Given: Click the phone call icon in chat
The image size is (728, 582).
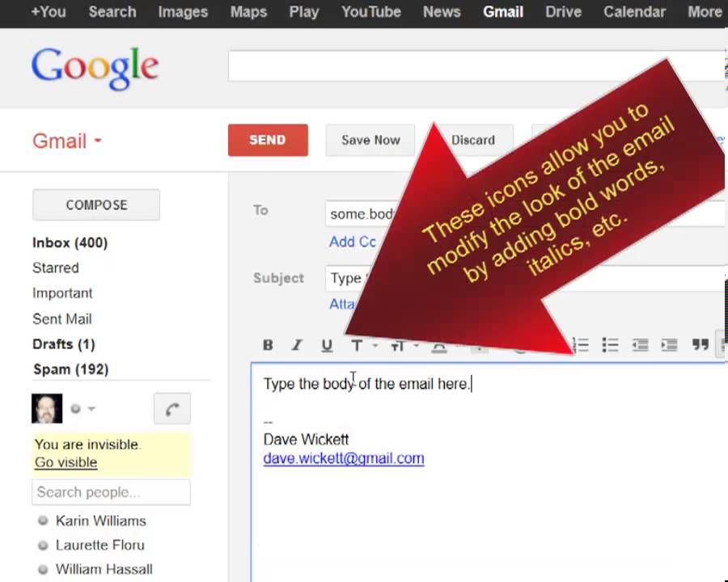Looking at the screenshot, I should click(172, 409).
